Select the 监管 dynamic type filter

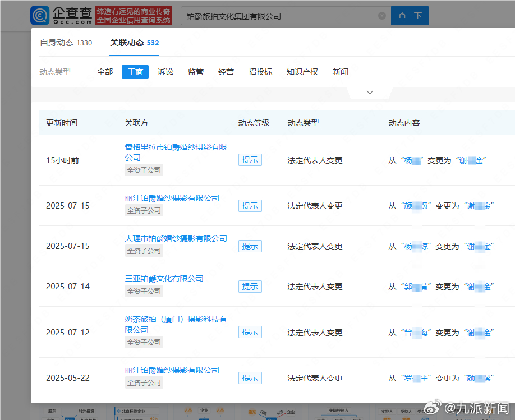point(196,72)
